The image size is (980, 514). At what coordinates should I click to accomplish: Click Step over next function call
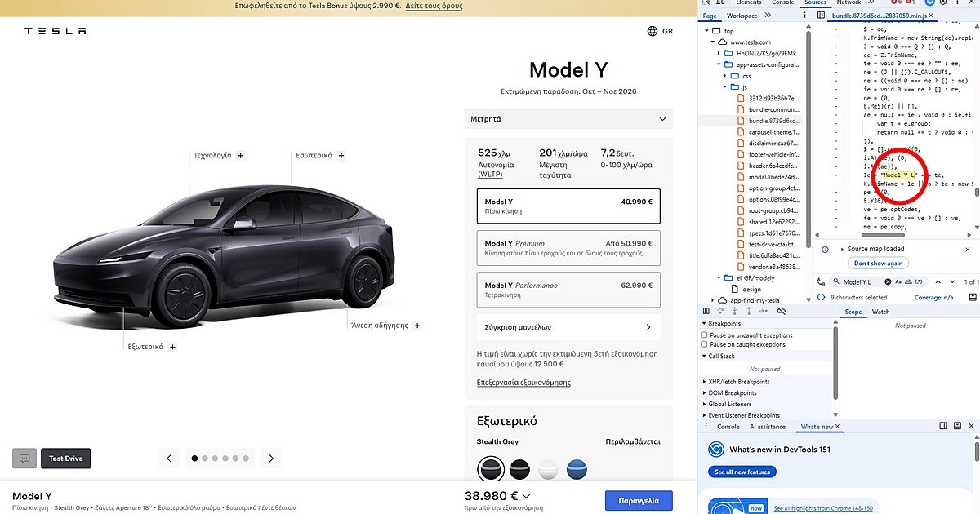click(721, 311)
